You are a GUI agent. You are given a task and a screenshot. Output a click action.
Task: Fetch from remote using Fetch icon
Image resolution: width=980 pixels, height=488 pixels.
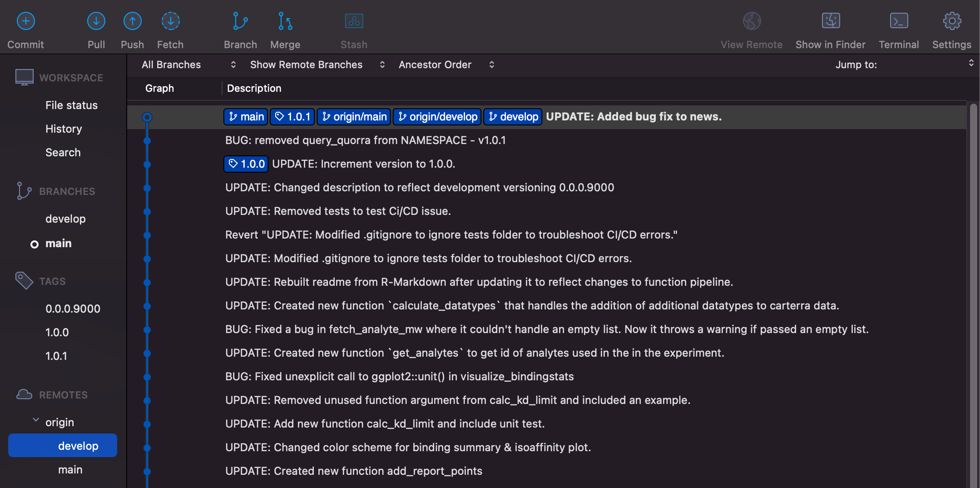[171, 21]
